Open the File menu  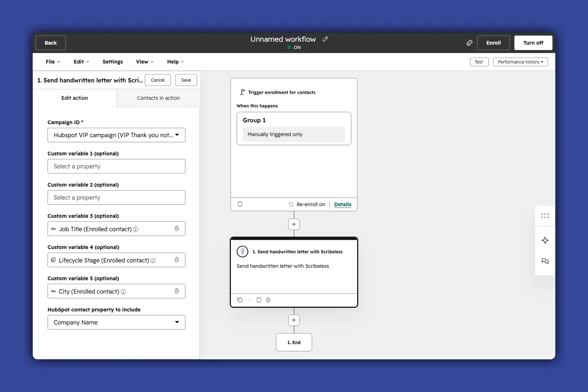tap(53, 62)
